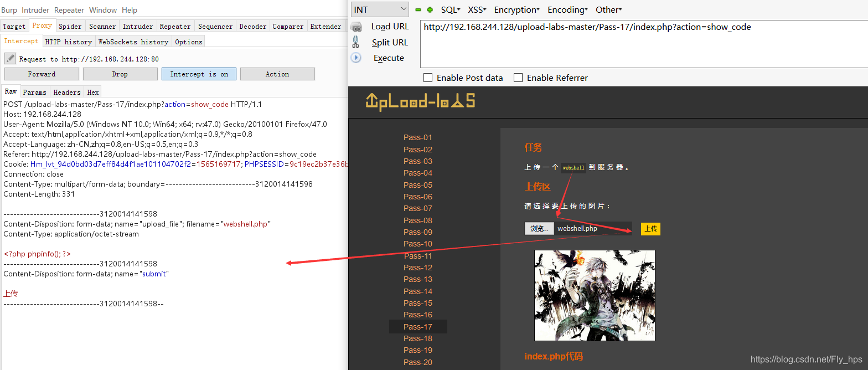Open the Action menu button in Burp
This screenshot has height=370, width=868.
click(277, 74)
